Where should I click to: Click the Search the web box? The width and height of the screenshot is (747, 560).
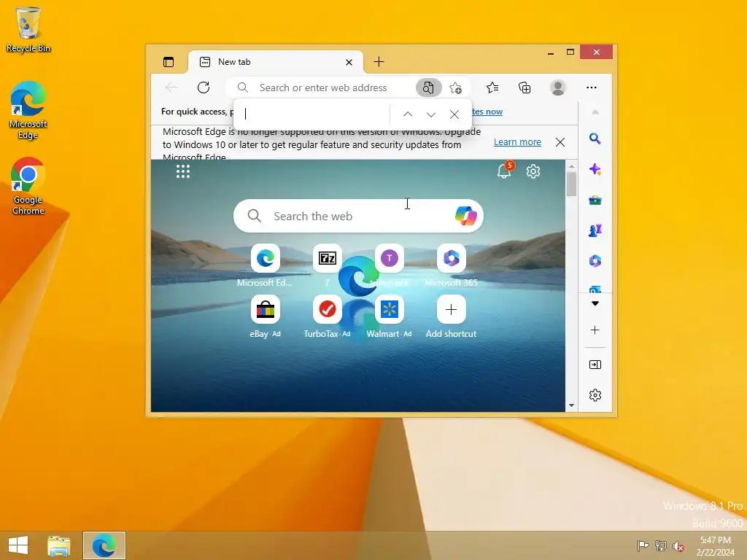tap(358, 216)
